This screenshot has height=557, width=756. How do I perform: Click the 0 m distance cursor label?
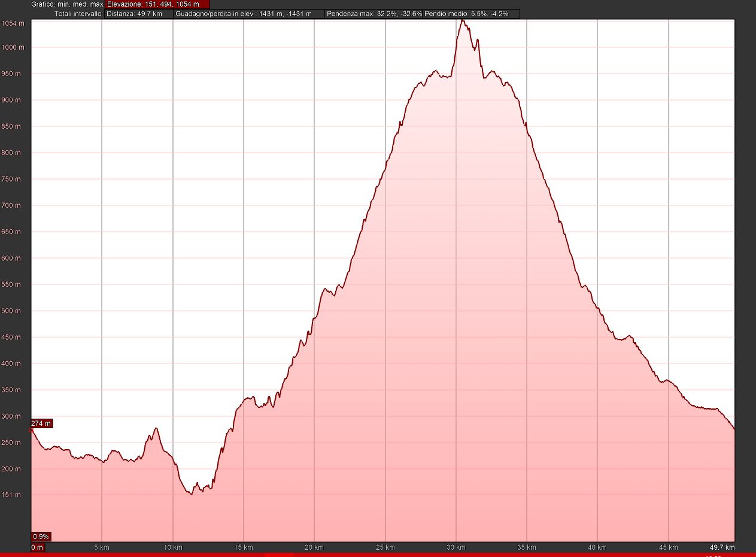click(38, 547)
